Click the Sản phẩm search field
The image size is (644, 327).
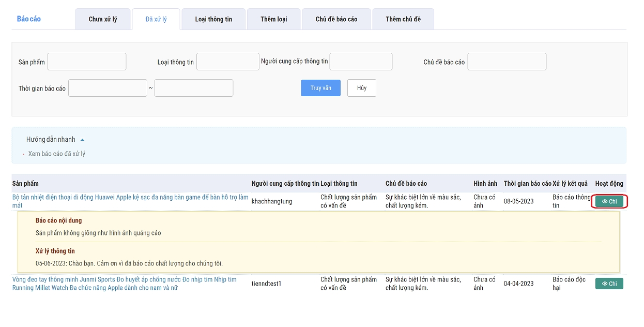click(x=87, y=62)
